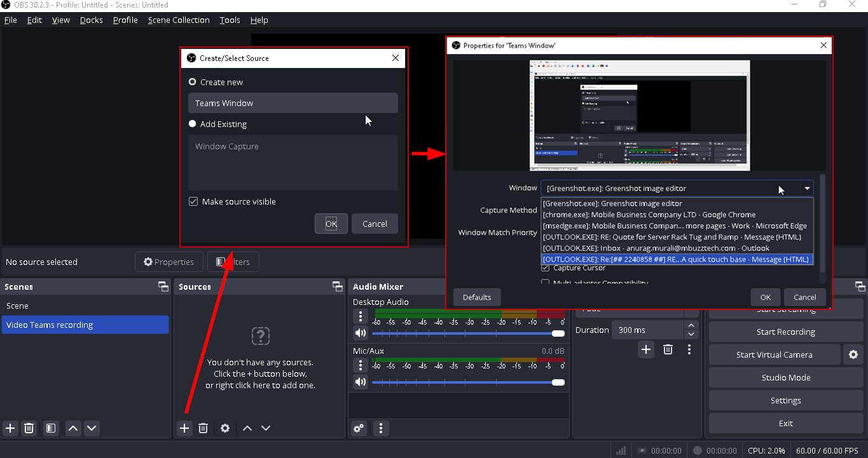Choose chrome.exe Google Chrome window option
The height and width of the screenshot is (458, 868).
[x=677, y=215]
